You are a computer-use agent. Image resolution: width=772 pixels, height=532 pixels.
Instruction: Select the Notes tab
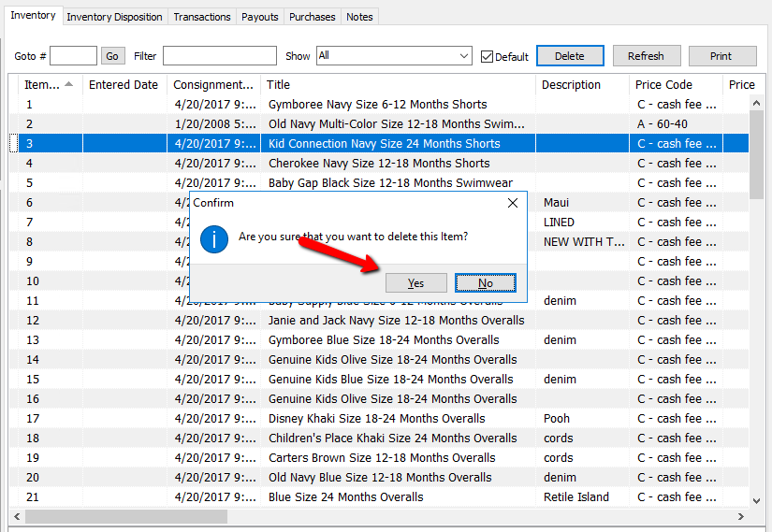pos(359,17)
